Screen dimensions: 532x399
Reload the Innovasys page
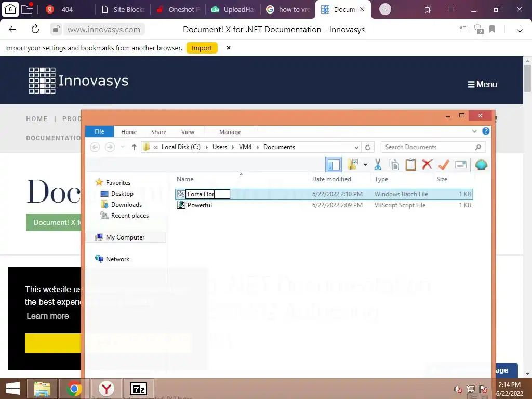pos(35,29)
